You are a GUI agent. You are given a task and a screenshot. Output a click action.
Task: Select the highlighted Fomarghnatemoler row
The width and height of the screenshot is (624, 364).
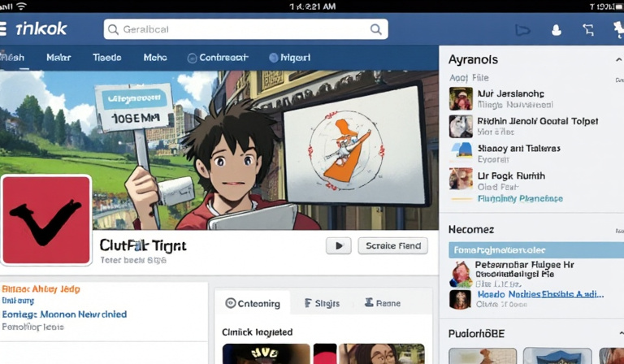click(x=536, y=250)
